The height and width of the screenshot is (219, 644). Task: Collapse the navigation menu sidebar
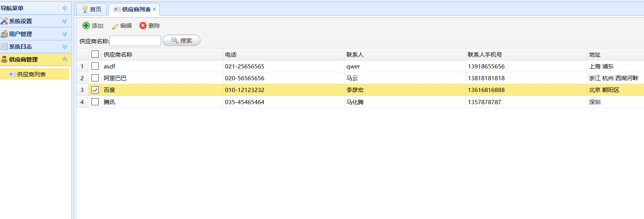pos(65,8)
